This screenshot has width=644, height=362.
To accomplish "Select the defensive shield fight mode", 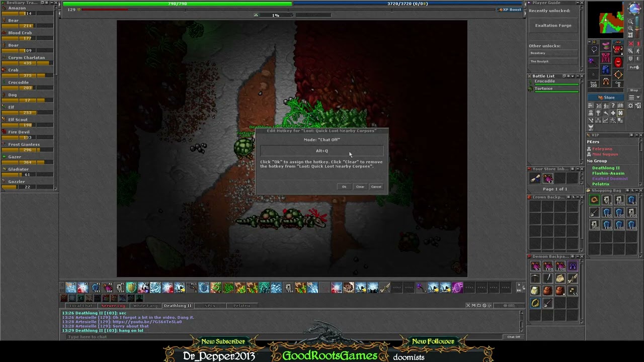I will coord(631,58).
